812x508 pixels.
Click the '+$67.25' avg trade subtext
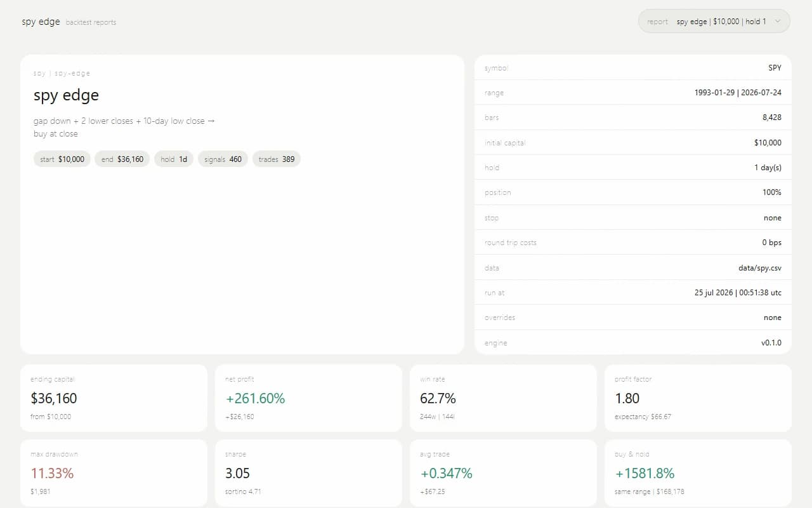433,491
